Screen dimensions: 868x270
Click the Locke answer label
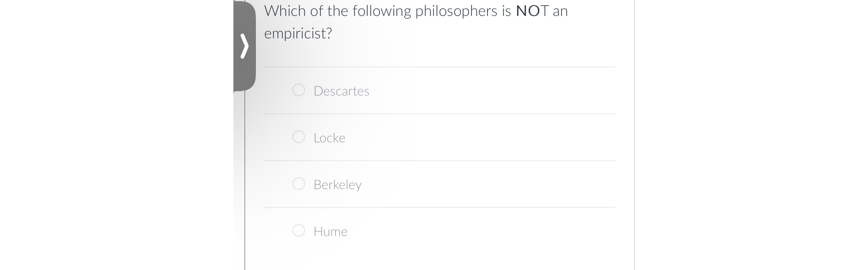click(329, 138)
